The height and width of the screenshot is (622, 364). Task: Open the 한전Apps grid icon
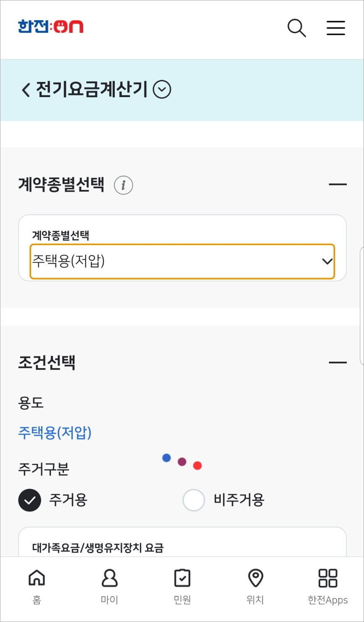(x=327, y=584)
